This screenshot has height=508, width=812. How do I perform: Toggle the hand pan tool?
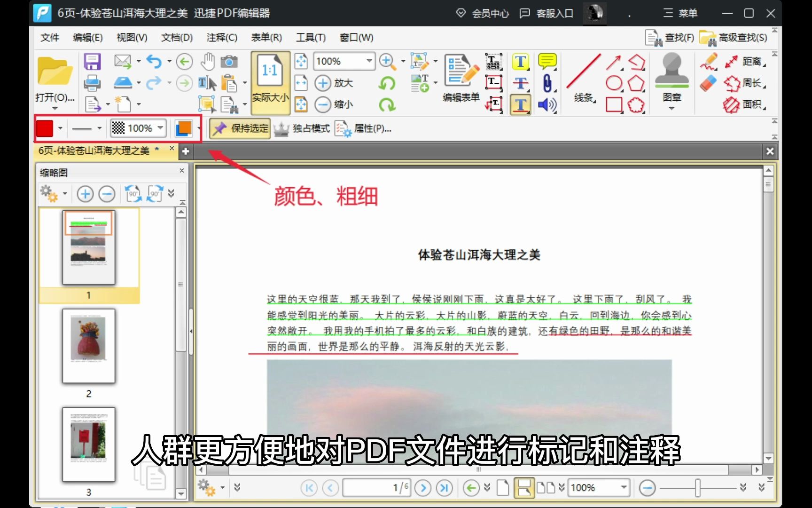coord(207,61)
